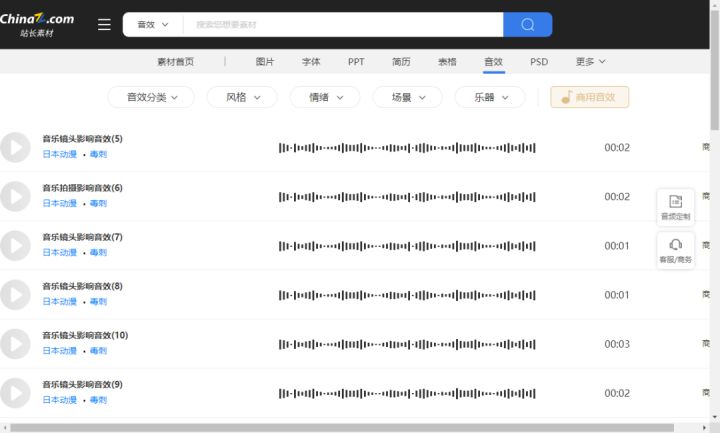Switch to the PSD tab
Viewport: 720px width, 433px height.
point(539,62)
